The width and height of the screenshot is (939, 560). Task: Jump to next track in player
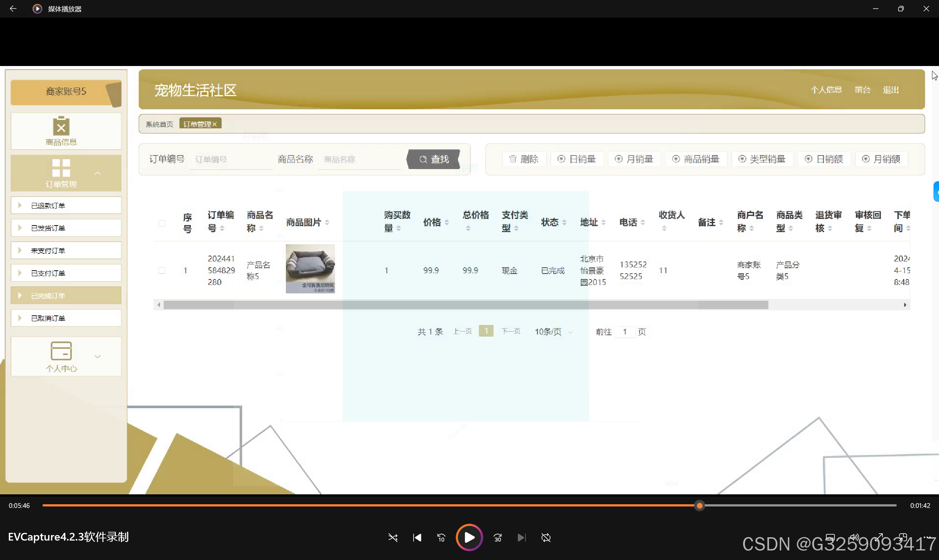[x=521, y=537]
